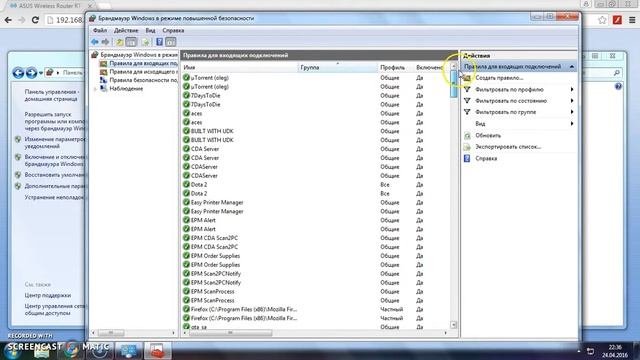Click Chrome back navigation arrow

click(8, 20)
